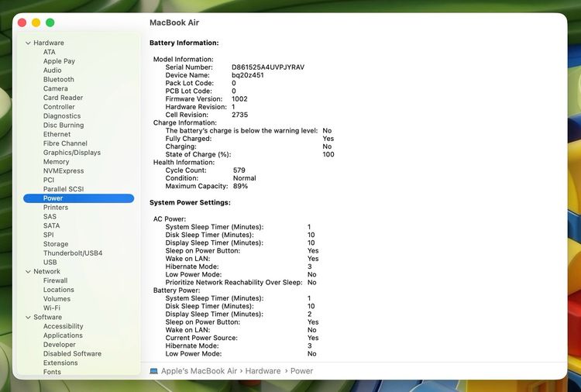Select Accessibility under Software
The height and width of the screenshot is (392, 581).
(x=63, y=326)
